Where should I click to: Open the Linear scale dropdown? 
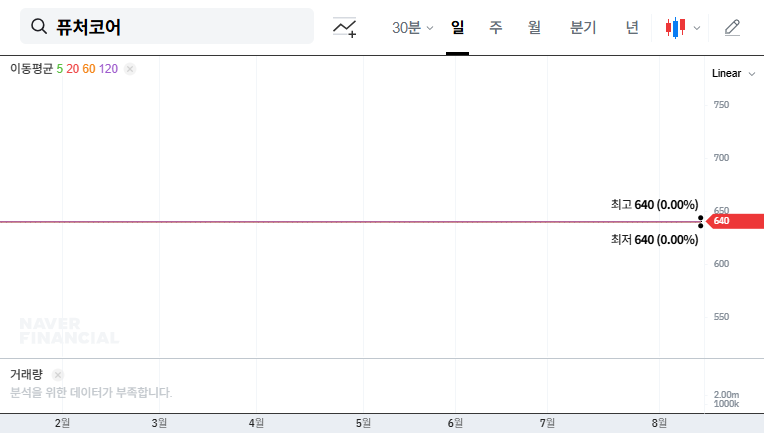coord(733,73)
